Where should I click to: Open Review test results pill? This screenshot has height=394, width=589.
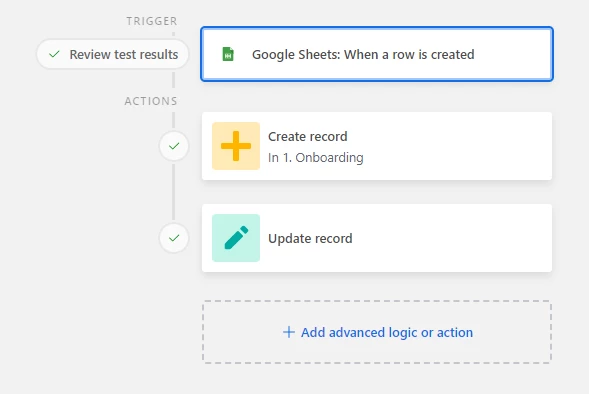coord(112,54)
